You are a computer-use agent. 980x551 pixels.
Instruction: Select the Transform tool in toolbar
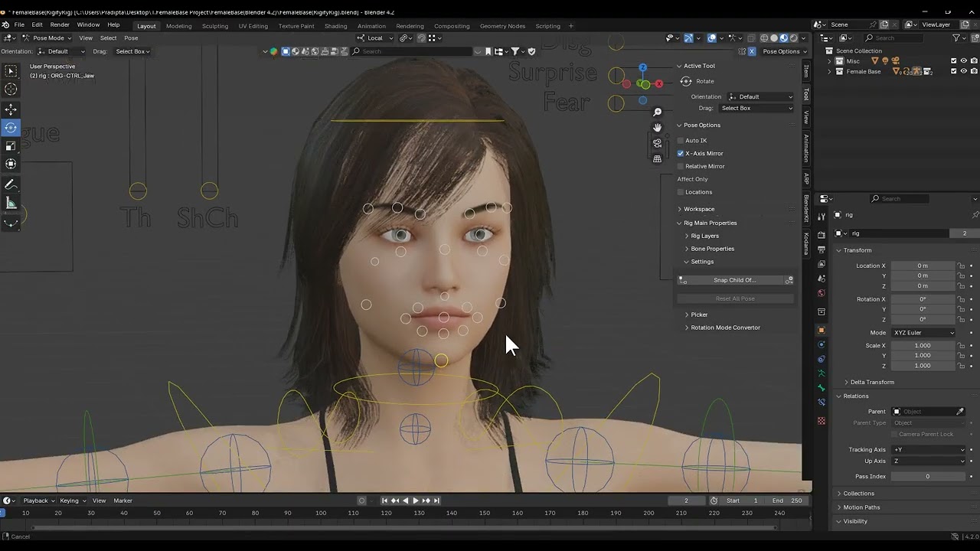pos(11,164)
